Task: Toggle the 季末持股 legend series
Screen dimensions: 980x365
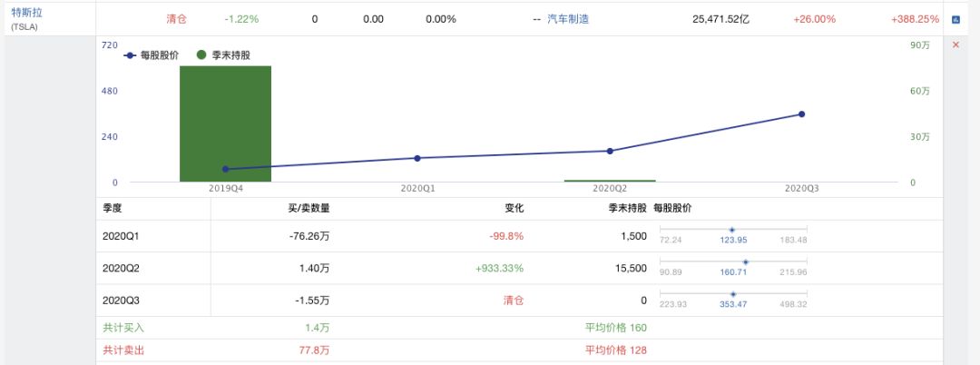Action: [x=223, y=55]
